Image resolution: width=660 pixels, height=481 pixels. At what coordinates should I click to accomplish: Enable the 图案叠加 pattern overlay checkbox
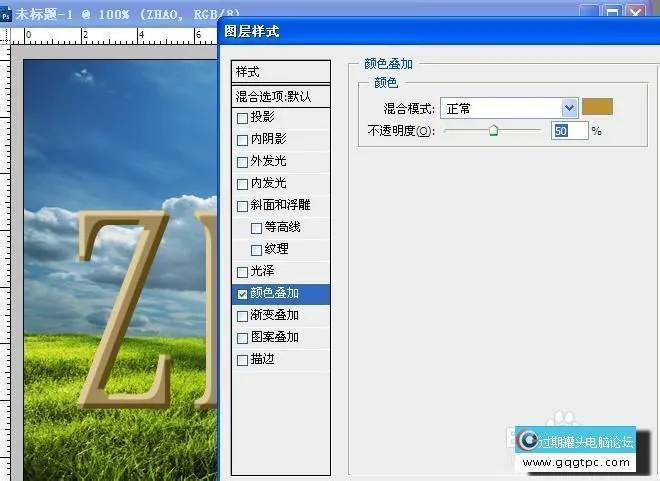point(242,338)
